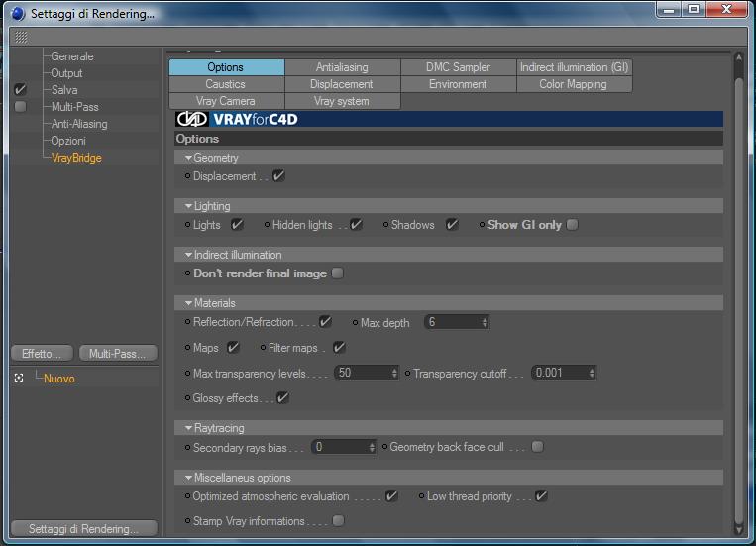Enable Stamp Vray informations
756x546 pixels.
[x=339, y=521]
